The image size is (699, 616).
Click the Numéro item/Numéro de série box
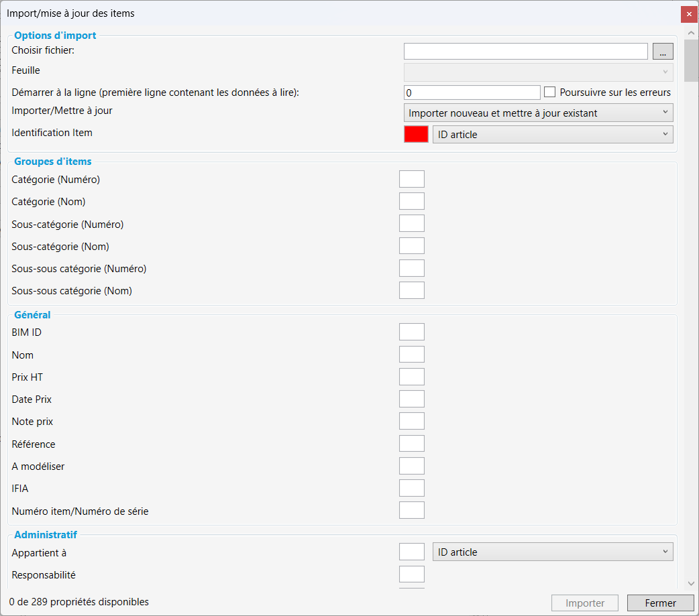point(412,510)
